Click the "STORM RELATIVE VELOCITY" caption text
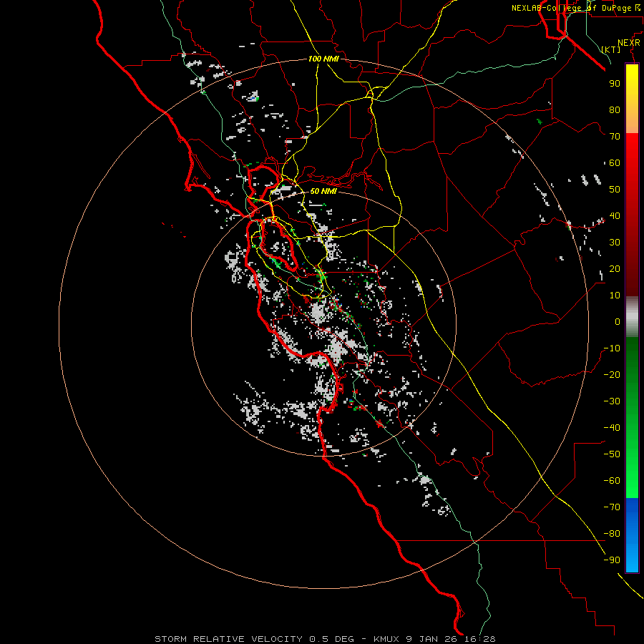 pos(230,639)
